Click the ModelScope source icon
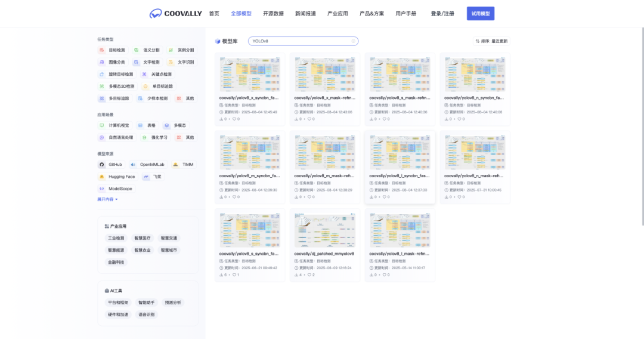Viewport: 644px width, 339px height. coord(102,189)
